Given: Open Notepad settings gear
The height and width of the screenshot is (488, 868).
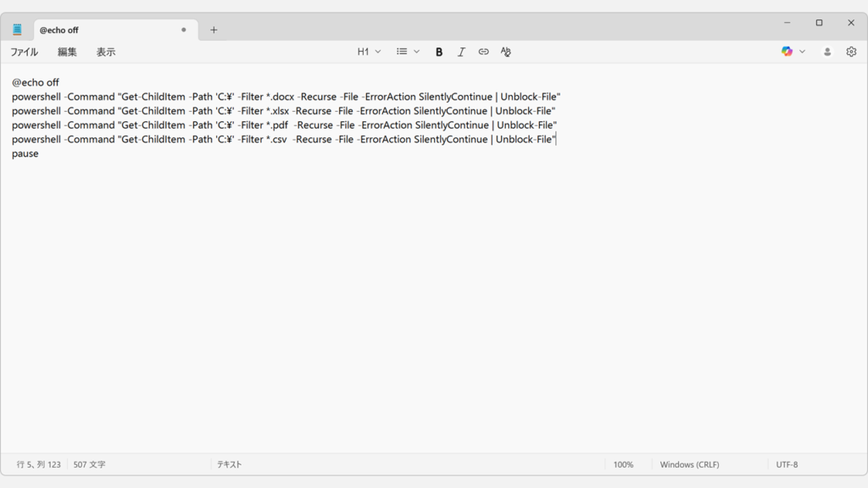Looking at the screenshot, I should point(851,52).
